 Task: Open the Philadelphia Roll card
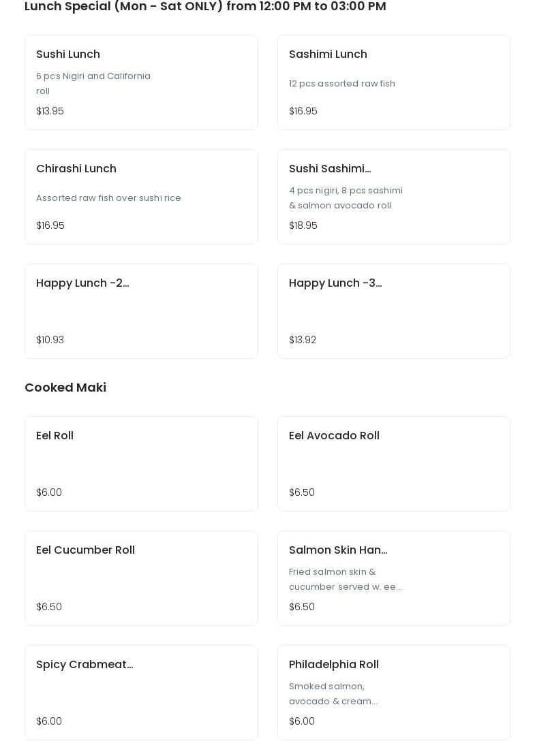(393, 693)
